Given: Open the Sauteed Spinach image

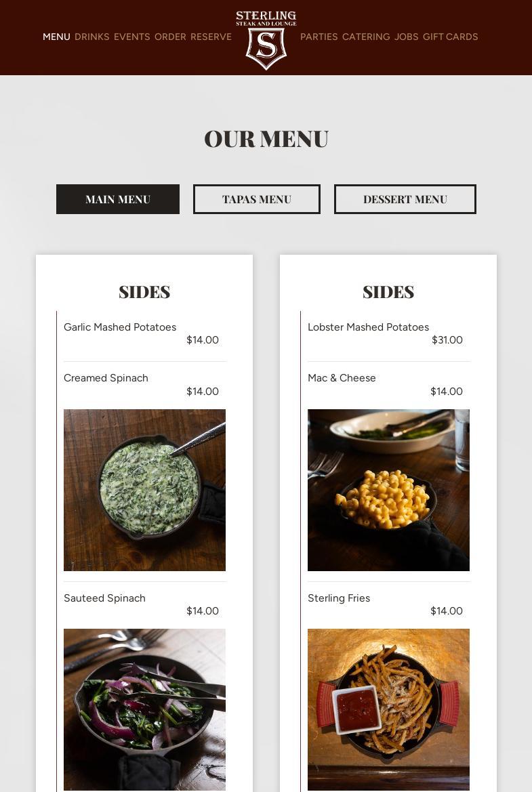Looking at the screenshot, I should (144, 709).
